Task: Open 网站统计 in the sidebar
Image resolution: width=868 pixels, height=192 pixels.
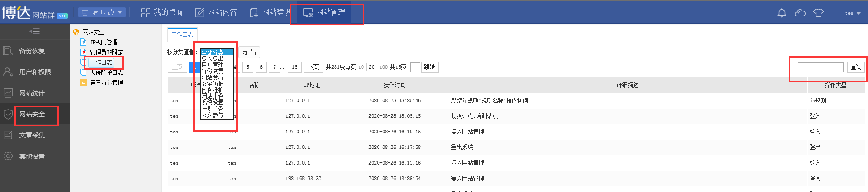Action: click(32, 93)
